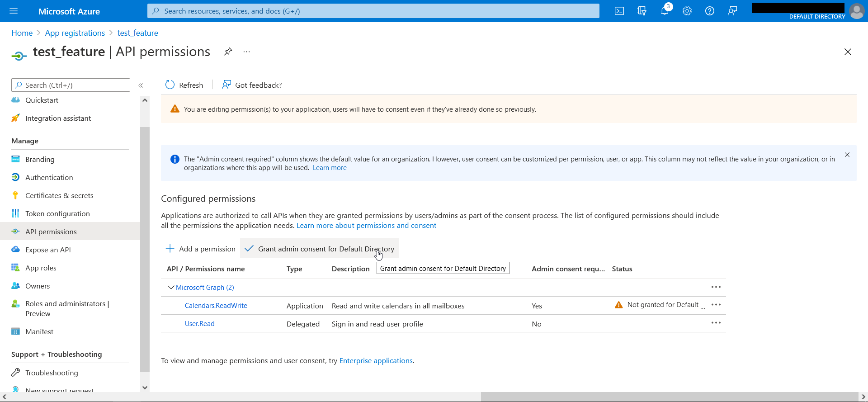
Task: Click sidebar scroll down arrow
Action: click(x=145, y=387)
